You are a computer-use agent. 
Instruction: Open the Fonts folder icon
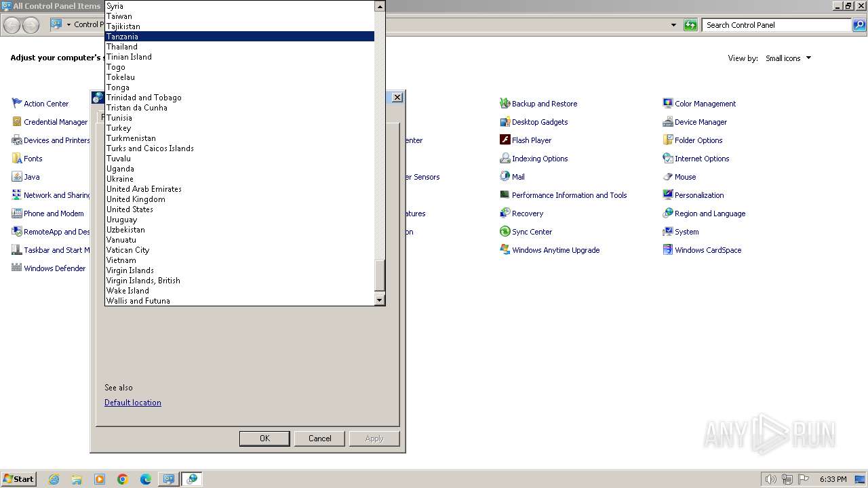click(17, 159)
